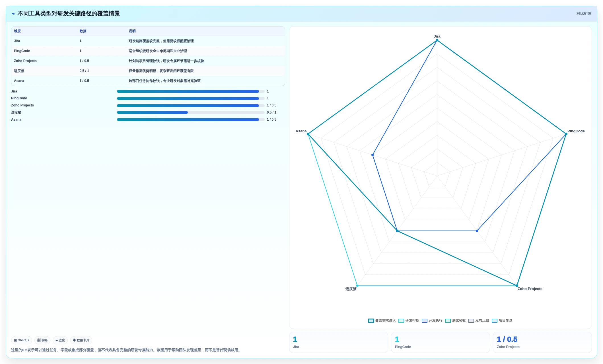603x364 pixels.
Task: Click the Jira vertex point on radar
Action: [x=437, y=40]
